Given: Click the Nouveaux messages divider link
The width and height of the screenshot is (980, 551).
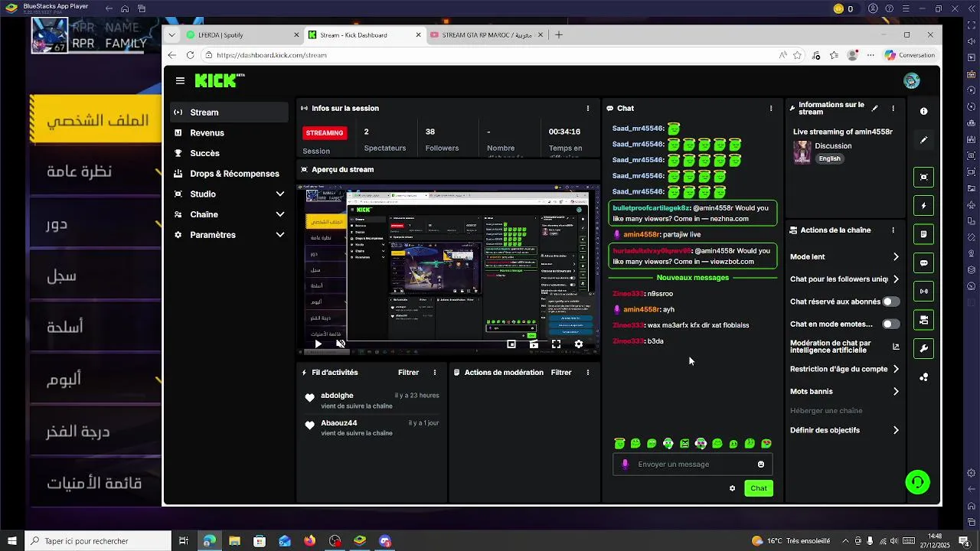Looking at the screenshot, I should (x=693, y=277).
